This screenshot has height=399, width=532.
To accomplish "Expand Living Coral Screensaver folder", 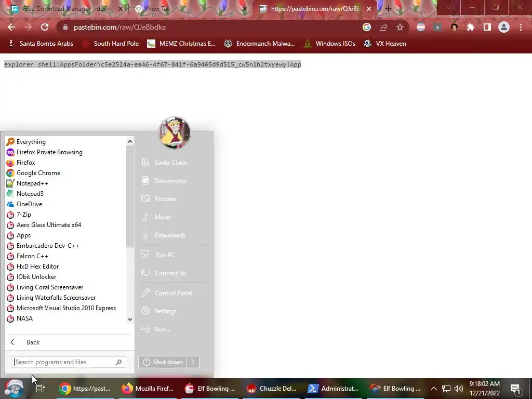I will point(66,287).
